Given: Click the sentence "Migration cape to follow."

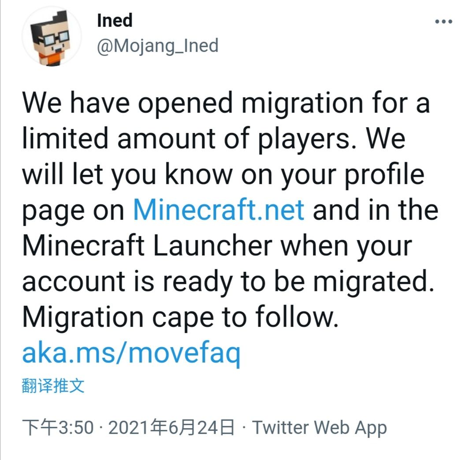Looking at the screenshot, I should (180, 317).
